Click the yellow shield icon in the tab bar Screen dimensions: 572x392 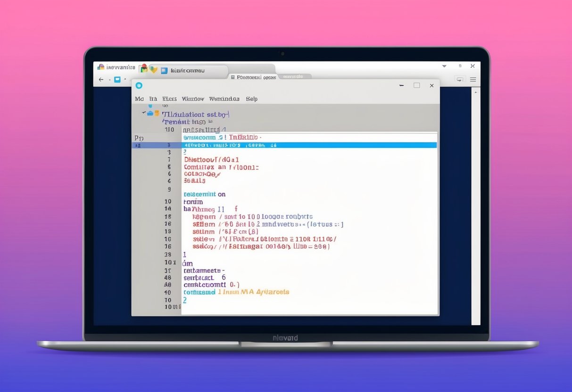(153, 70)
